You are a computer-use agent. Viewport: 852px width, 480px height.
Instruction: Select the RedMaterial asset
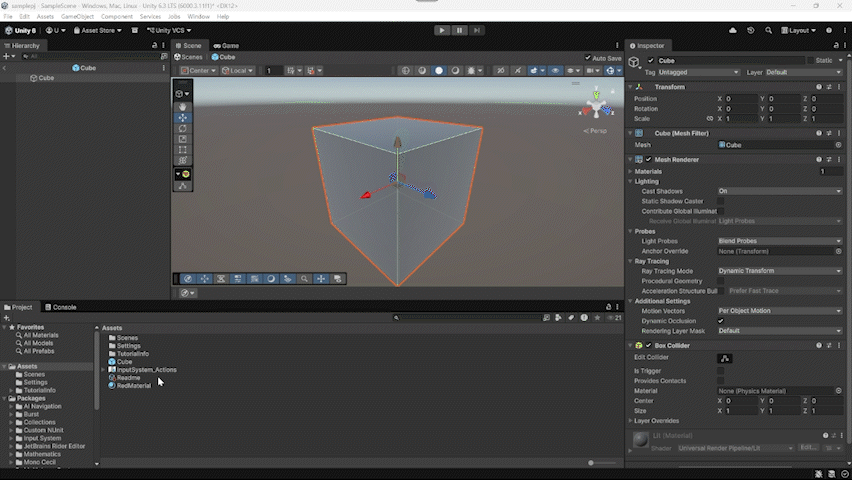pyautogui.click(x=134, y=385)
